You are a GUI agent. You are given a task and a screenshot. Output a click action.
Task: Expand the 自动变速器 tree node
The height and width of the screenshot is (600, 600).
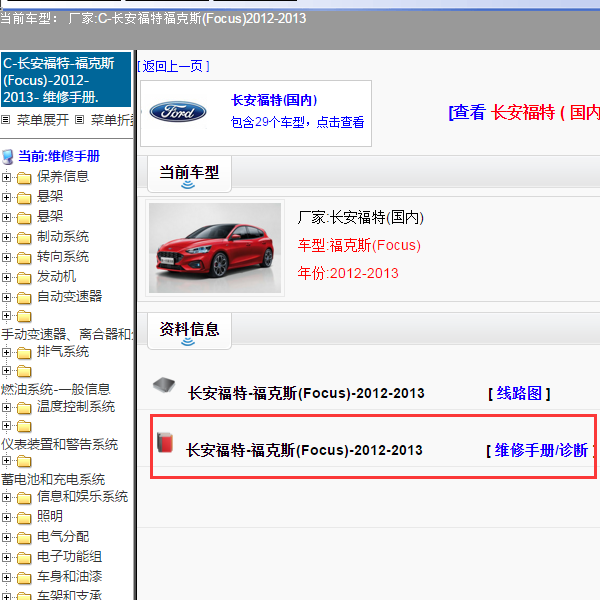(6, 297)
